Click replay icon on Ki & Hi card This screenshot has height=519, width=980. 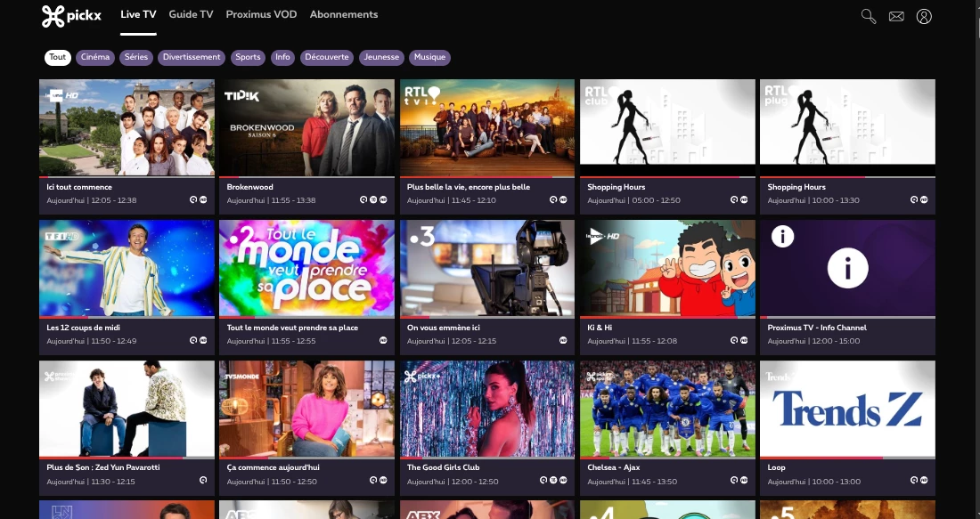pyautogui.click(x=734, y=340)
